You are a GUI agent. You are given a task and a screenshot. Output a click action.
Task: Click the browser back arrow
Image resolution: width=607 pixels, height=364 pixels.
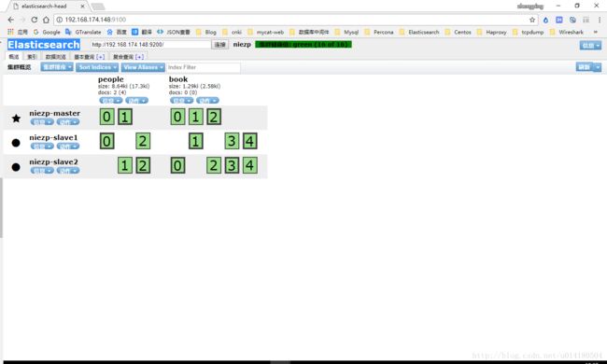tap(10, 20)
